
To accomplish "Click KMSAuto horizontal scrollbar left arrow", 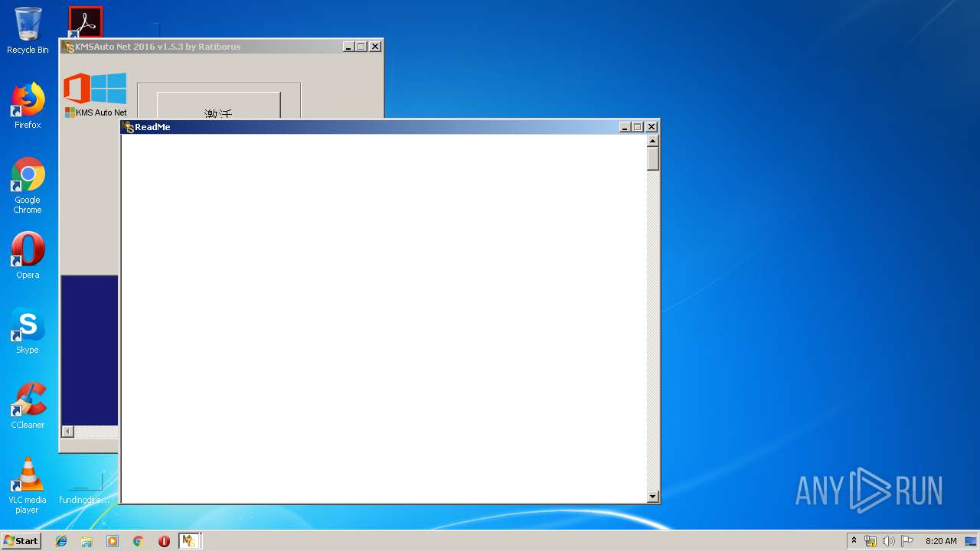I will (67, 432).
